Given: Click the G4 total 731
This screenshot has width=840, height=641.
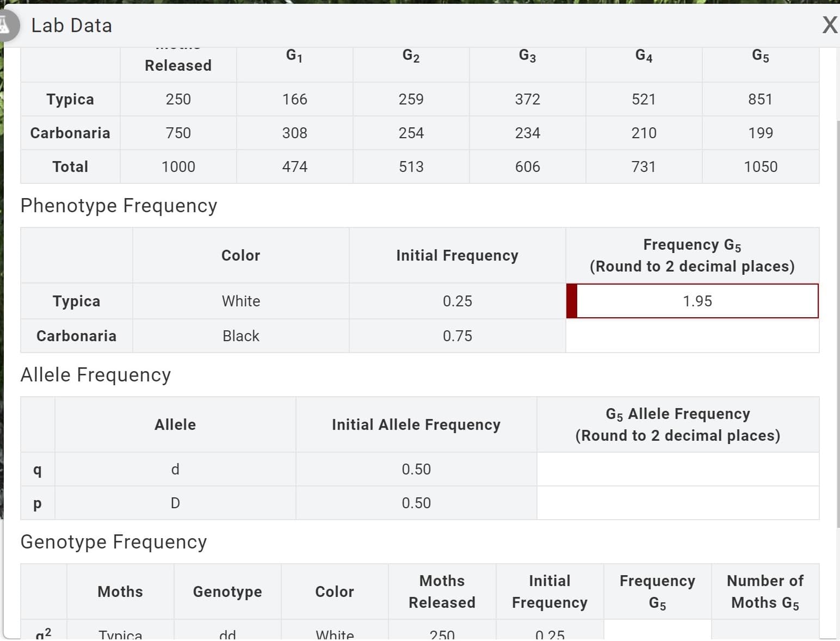Looking at the screenshot, I should pyautogui.click(x=644, y=167).
